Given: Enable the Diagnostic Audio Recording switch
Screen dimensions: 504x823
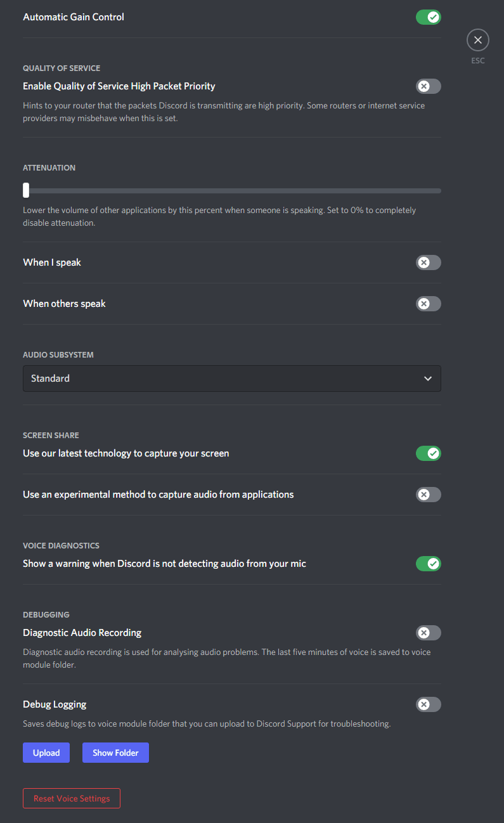Looking at the screenshot, I should click(x=428, y=633).
